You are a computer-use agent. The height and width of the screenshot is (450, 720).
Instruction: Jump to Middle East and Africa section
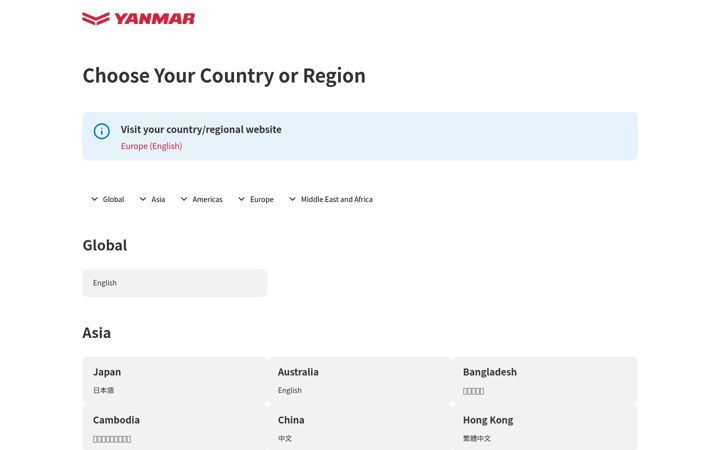tap(331, 199)
